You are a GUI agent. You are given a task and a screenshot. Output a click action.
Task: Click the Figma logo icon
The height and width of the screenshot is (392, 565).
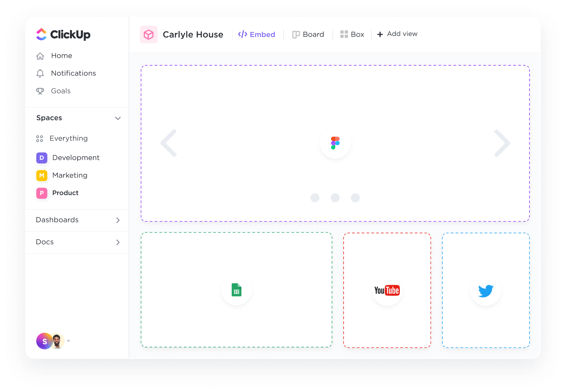[x=335, y=143]
